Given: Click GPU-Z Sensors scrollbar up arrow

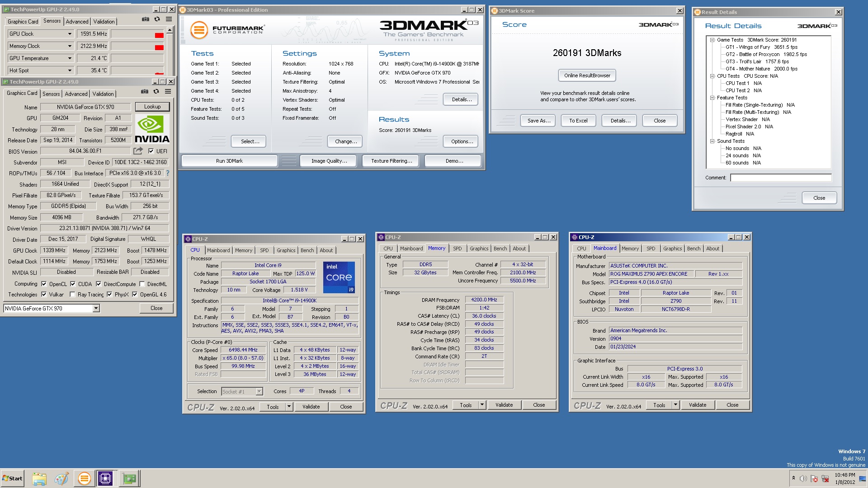Looking at the screenshot, I should tap(170, 30).
